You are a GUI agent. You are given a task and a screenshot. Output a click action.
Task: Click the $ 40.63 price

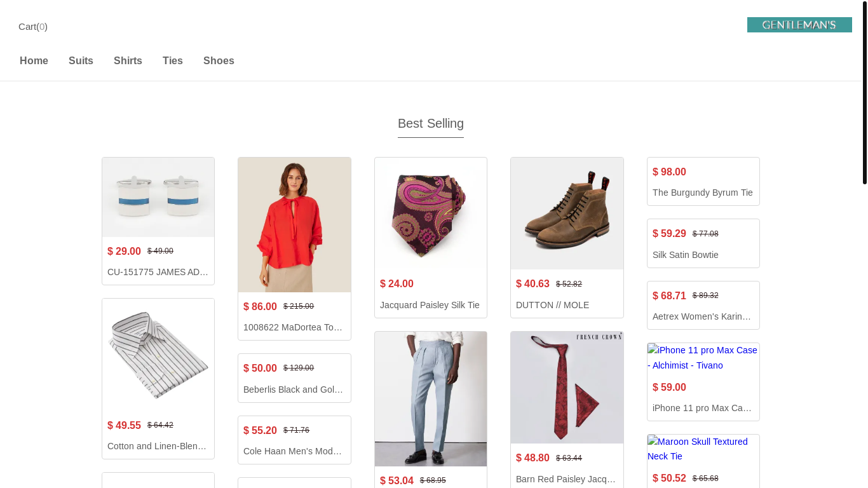[532, 284]
